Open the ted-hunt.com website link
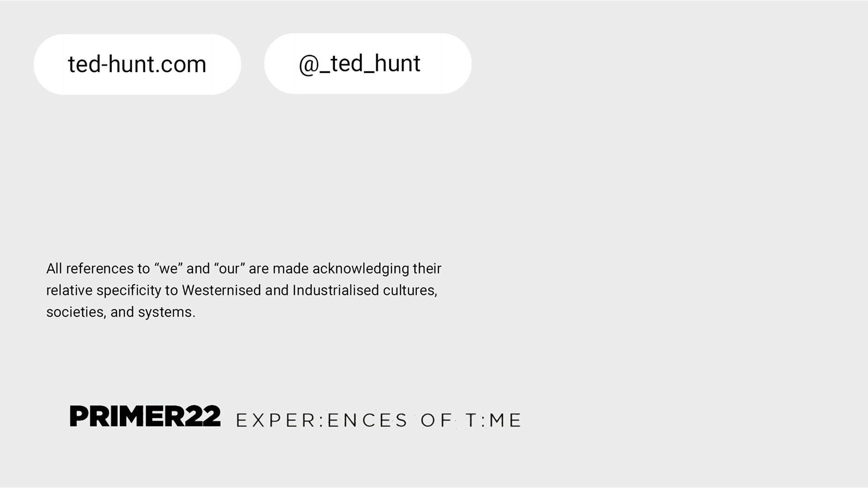The height and width of the screenshot is (488, 868). click(137, 64)
